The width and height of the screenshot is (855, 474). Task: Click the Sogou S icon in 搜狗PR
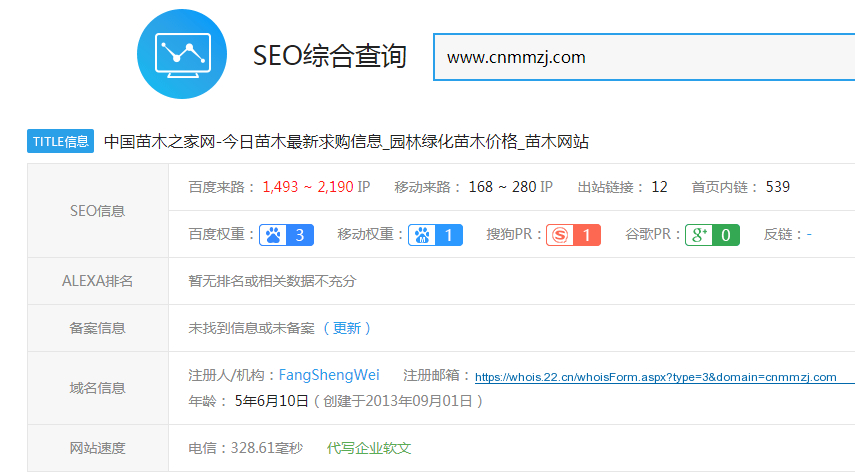560,235
